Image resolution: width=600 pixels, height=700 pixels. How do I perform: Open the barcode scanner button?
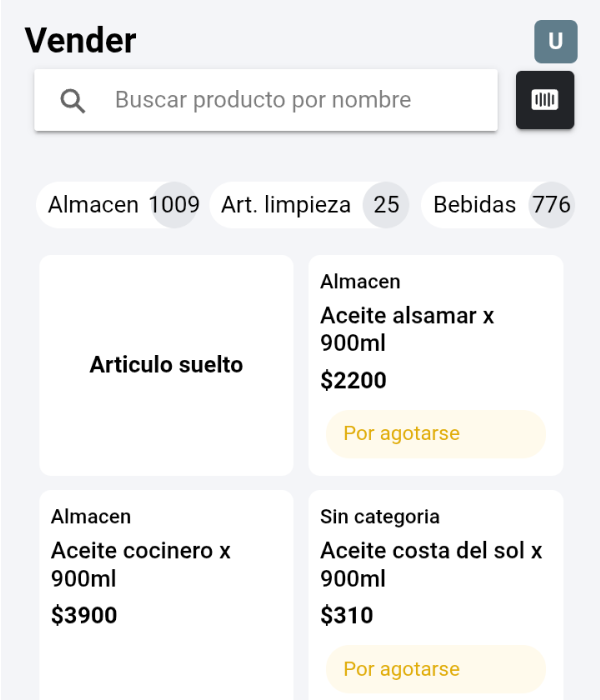[x=545, y=100]
